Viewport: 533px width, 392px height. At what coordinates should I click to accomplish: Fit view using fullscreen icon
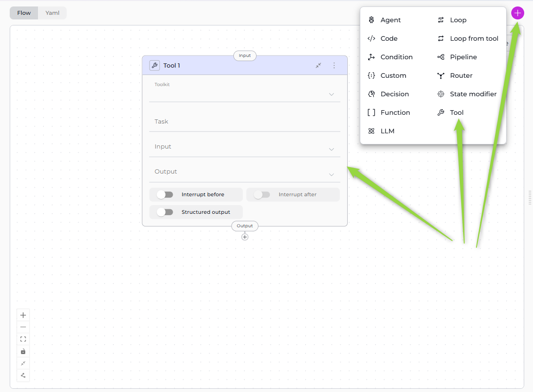point(23,339)
